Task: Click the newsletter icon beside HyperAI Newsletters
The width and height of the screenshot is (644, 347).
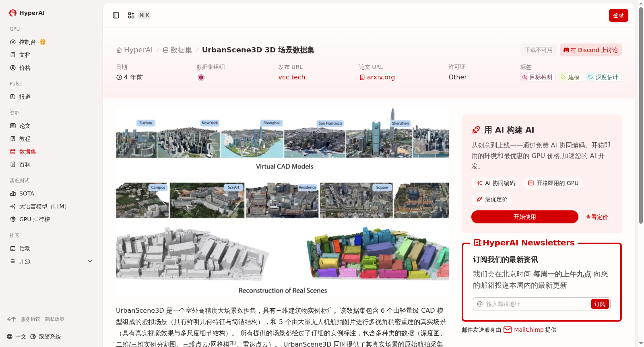Action: tap(478, 243)
